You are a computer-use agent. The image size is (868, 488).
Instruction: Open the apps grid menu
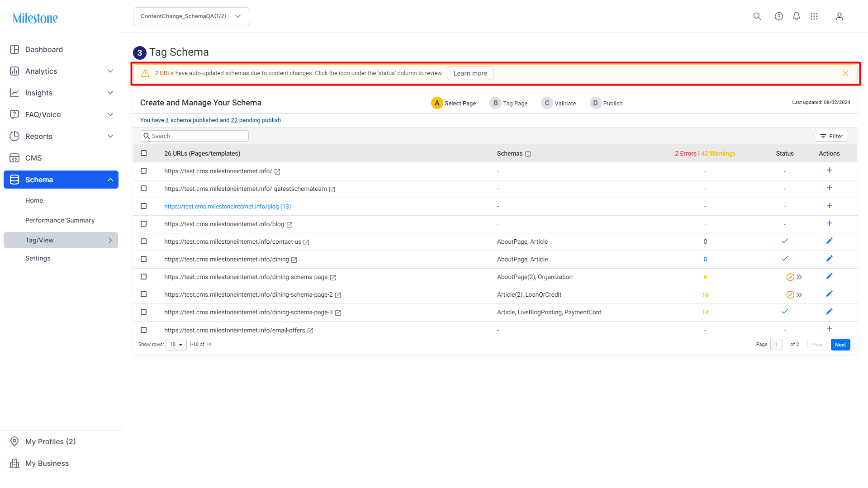click(x=814, y=16)
